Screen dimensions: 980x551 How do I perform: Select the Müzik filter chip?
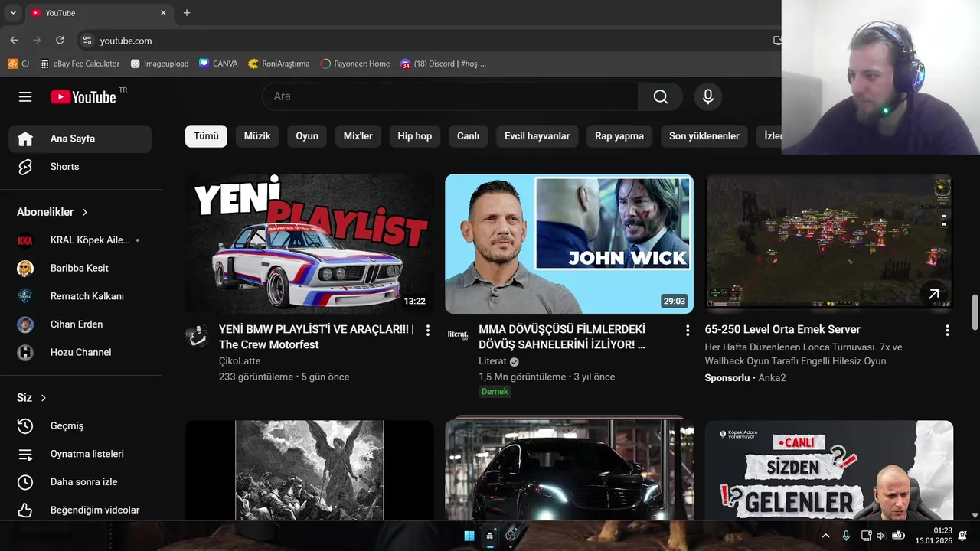click(257, 136)
